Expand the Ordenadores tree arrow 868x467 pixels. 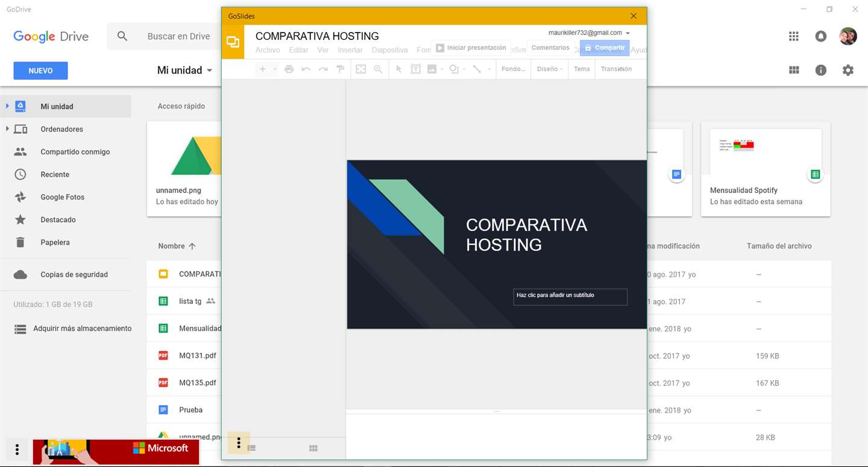coord(7,129)
